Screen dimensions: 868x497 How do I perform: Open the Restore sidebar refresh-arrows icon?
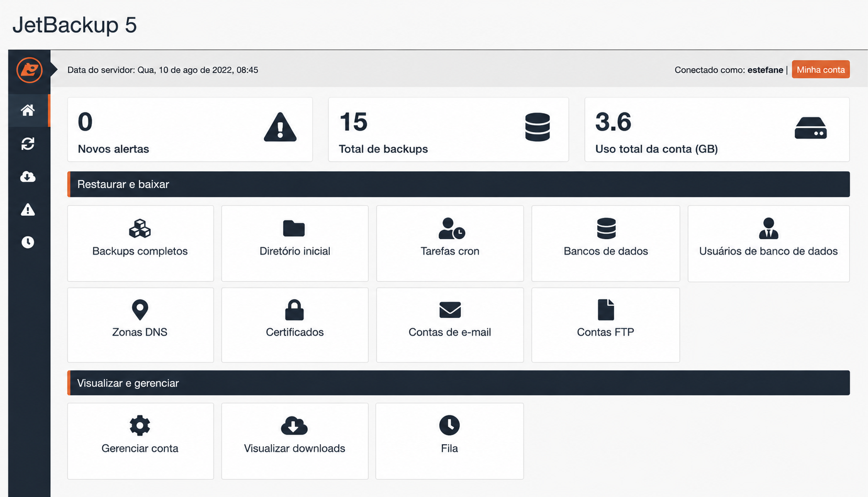pyautogui.click(x=28, y=143)
